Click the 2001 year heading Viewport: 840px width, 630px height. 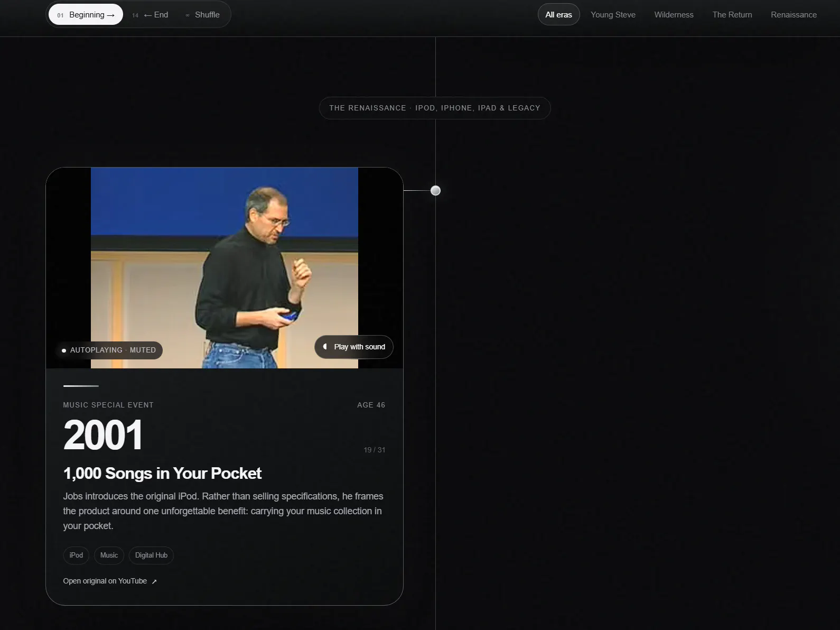click(x=103, y=435)
